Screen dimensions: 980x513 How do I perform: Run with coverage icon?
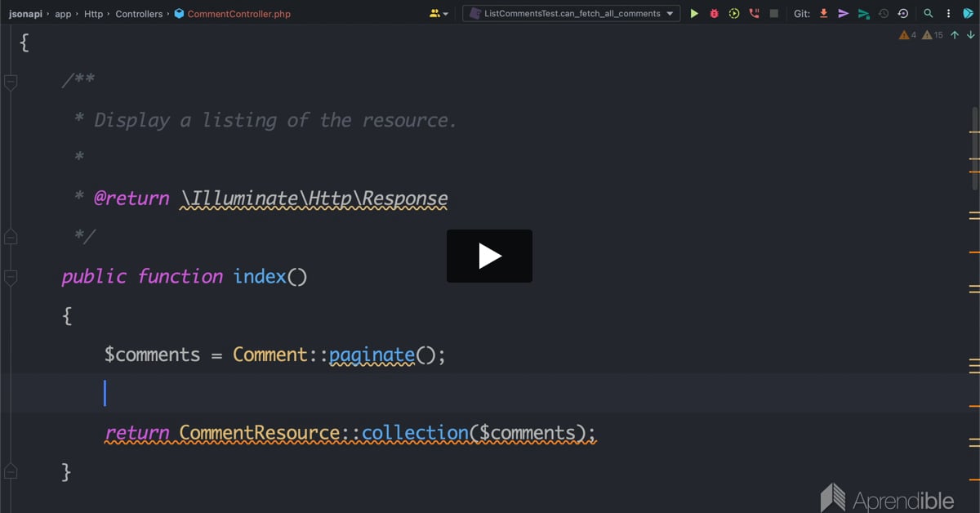[734, 14]
